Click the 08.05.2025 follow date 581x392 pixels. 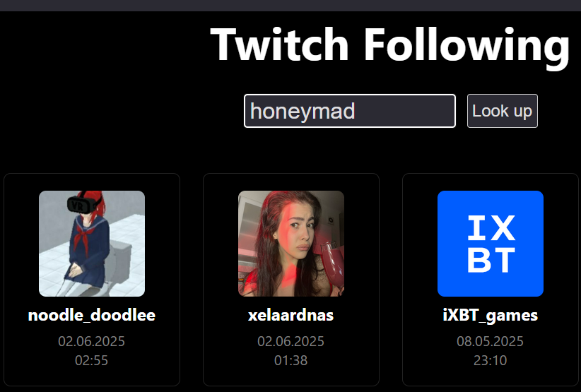491,341
